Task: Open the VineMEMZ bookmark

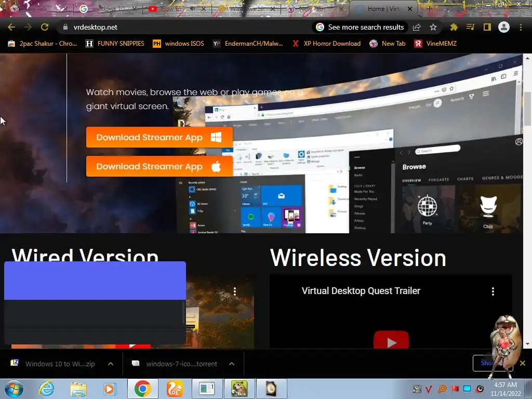Action: (x=436, y=44)
